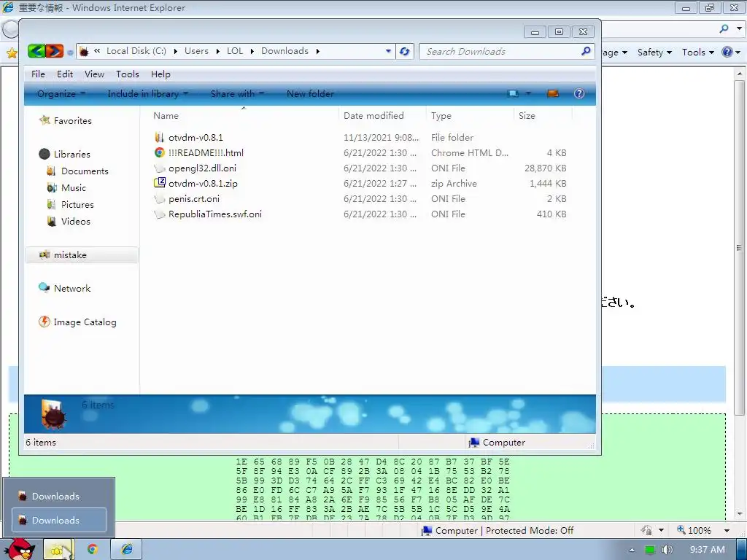Screen dimensions: 747x560
Task: Click the search magnifier in Search Downloads
Action: click(586, 50)
